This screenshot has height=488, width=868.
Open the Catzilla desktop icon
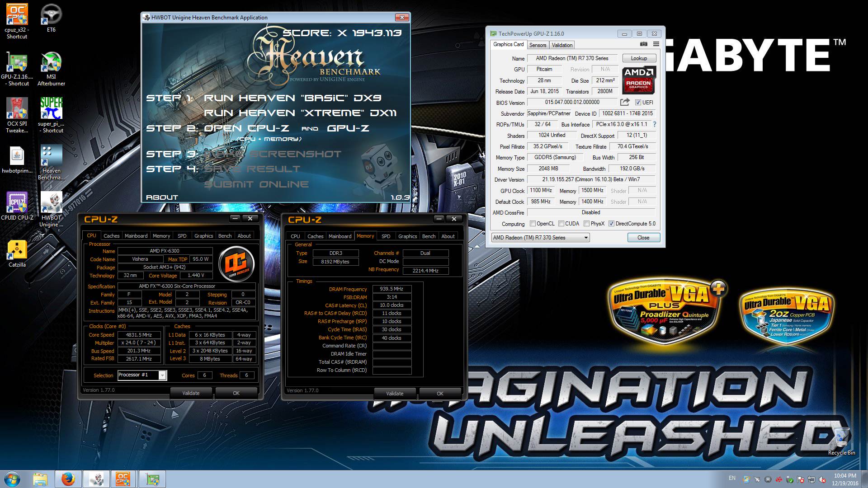click(17, 253)
